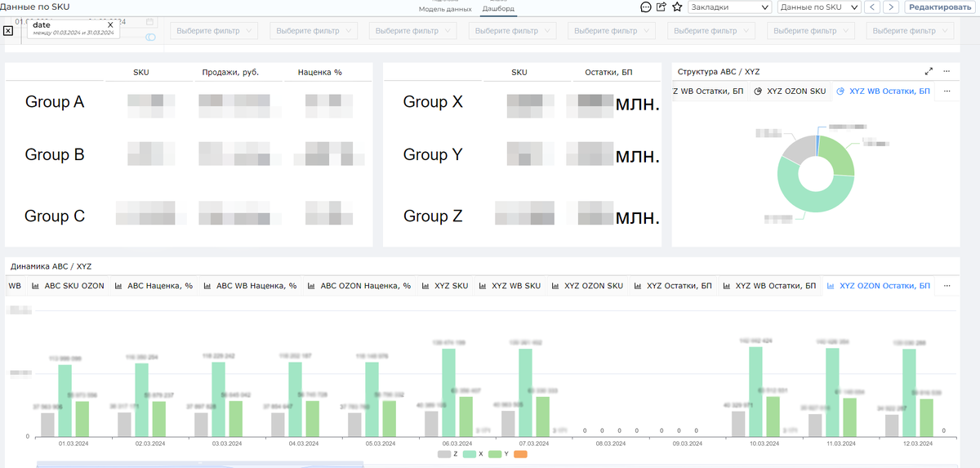Select the ABC SKU OZON tab
Viewport: 980px width, 468px height.
[x=68, y=286]
